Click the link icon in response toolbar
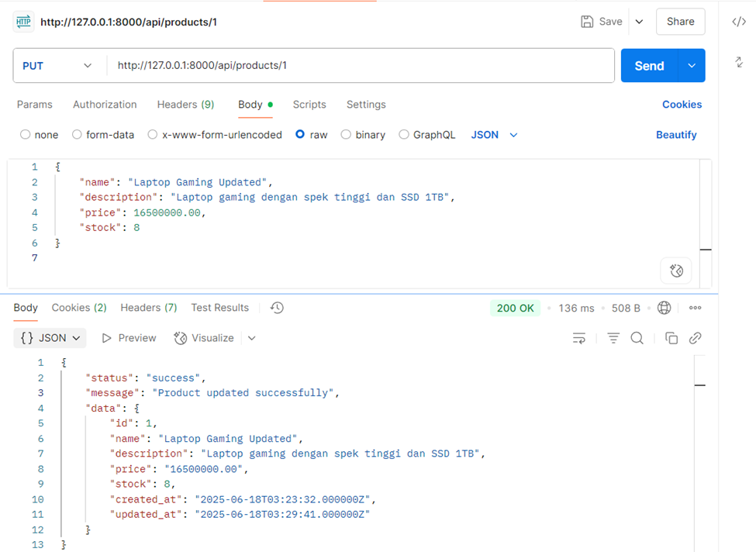 (696, 338)
